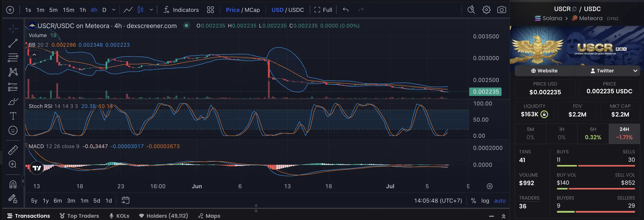Open the token Website link
This screenshot has width=644, height=220.
[x=544, y=71]
